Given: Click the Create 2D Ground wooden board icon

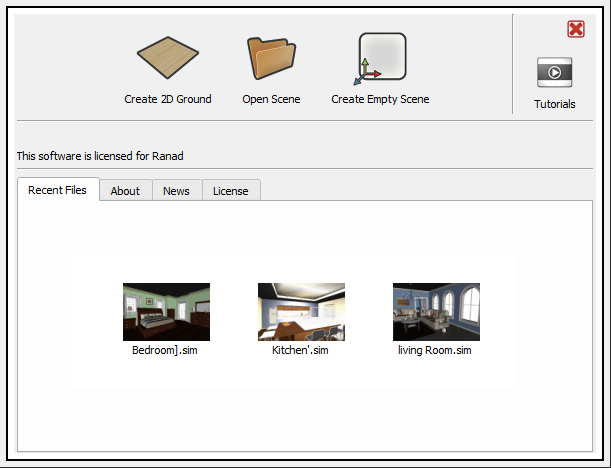Looking at the screenshot, I should (x=168, y=60).
